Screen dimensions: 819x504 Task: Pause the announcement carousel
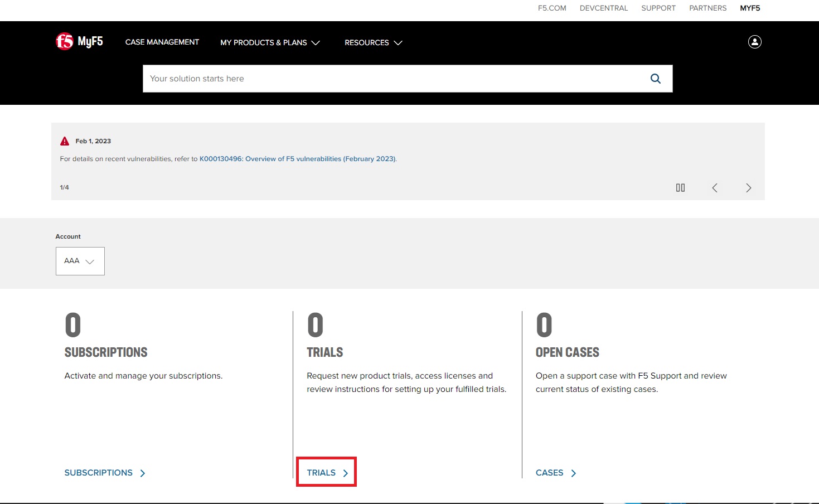(x=680, y=188)
